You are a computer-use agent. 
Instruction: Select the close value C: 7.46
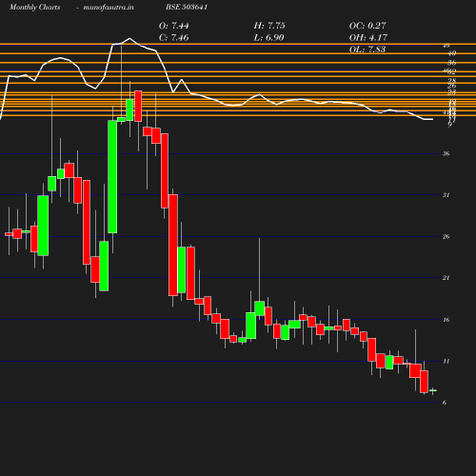[x=173, y=38]
